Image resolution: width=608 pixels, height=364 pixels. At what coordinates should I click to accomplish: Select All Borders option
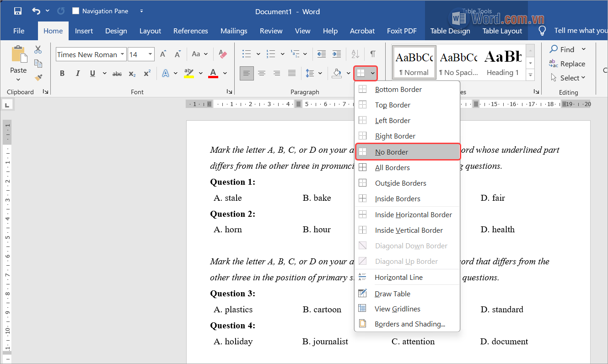[x=408, y=167]
